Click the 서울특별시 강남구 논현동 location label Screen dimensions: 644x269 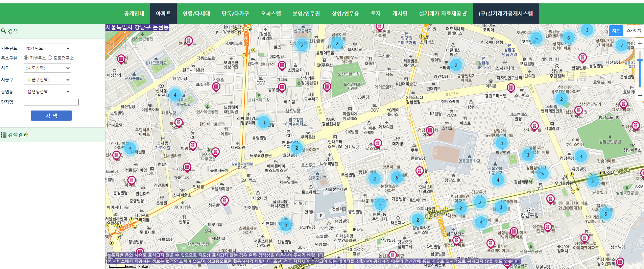coord(137,27)
